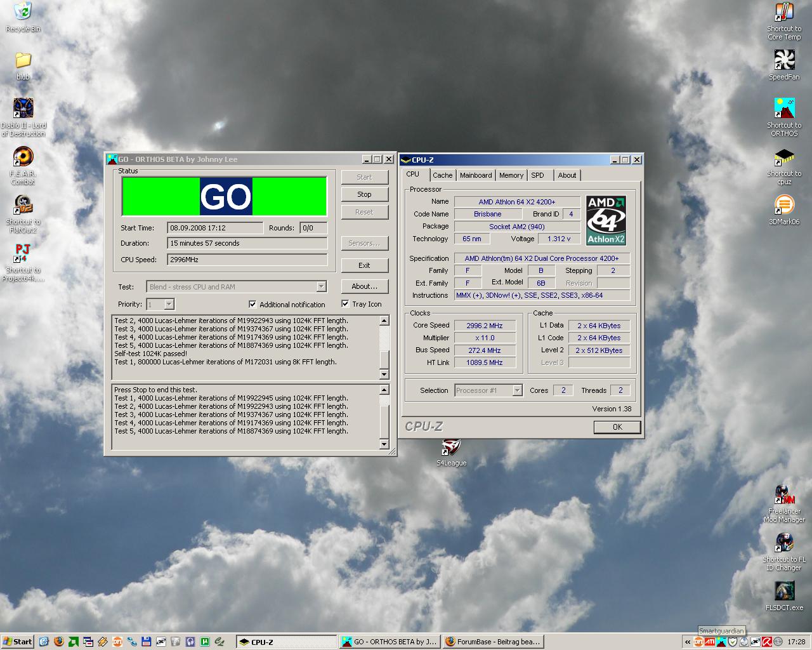Open SpeedFan from the desktop
Viewport: 812px width, 650px height.
(x=784, y=65)
